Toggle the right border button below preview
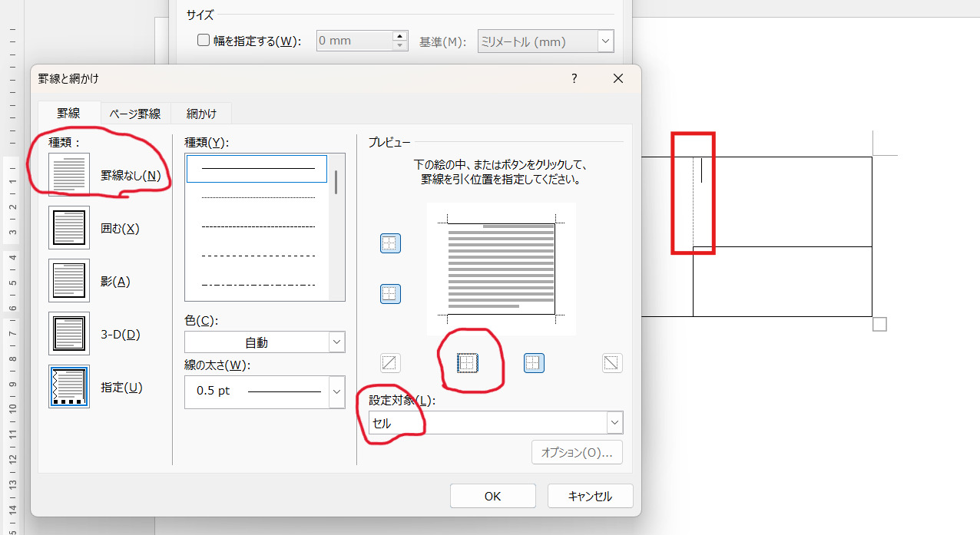This screenshot has height=535, width=980. tap(534, 363)
